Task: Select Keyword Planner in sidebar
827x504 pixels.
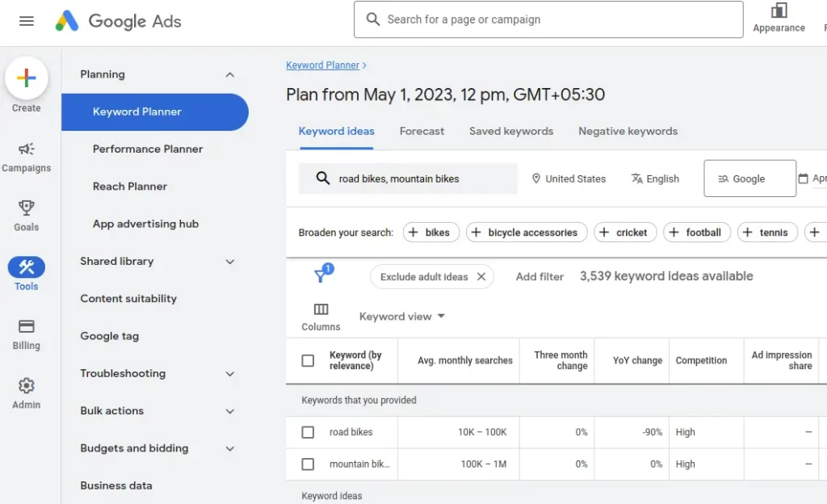Action: 154,111
